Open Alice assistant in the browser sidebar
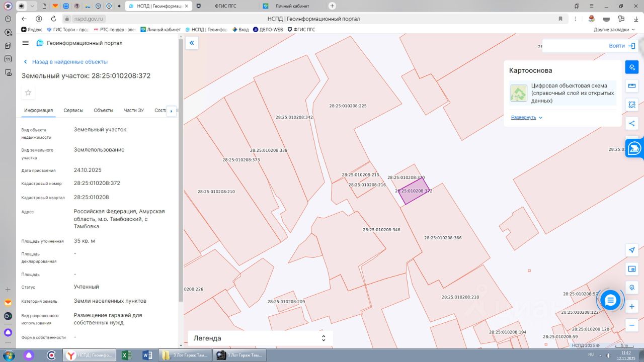 (x=8, y=332)
